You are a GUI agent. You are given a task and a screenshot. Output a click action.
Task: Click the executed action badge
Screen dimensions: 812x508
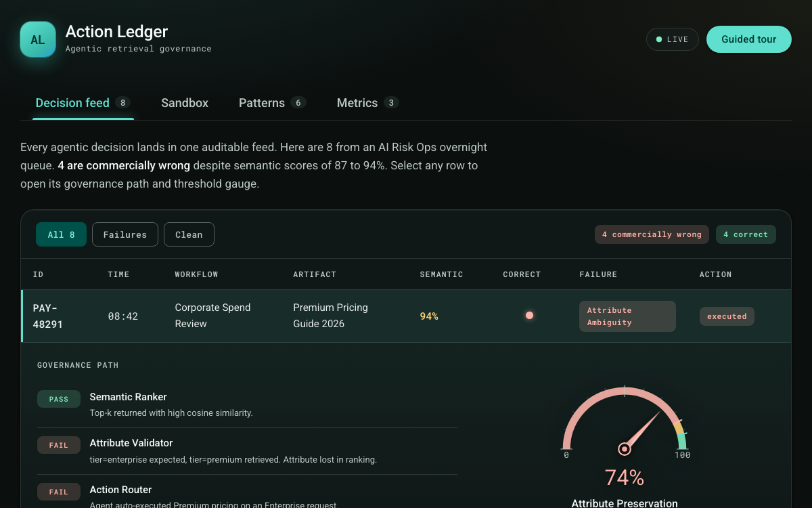[x=727, y=316]
